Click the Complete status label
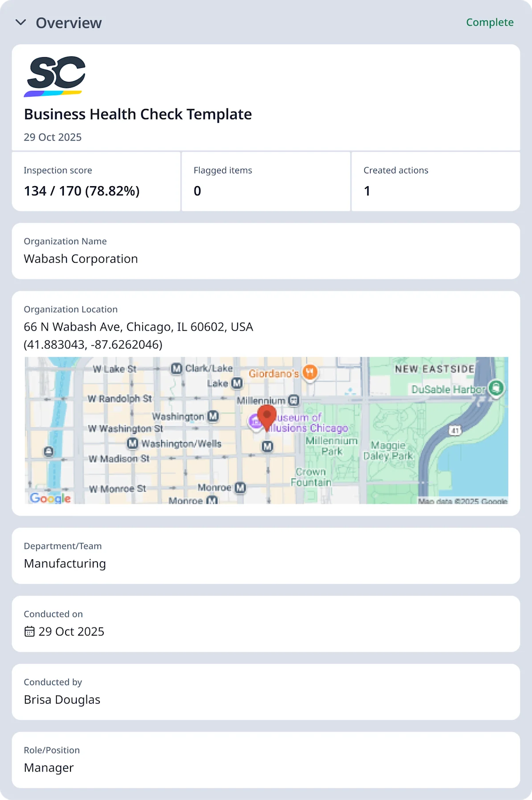 (x=489, y=22)
